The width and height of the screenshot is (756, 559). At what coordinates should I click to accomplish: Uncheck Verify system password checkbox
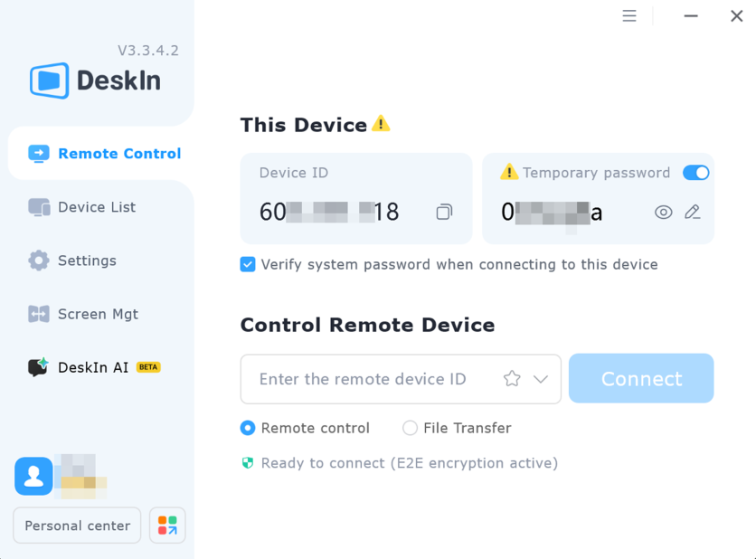click(248, 264)
